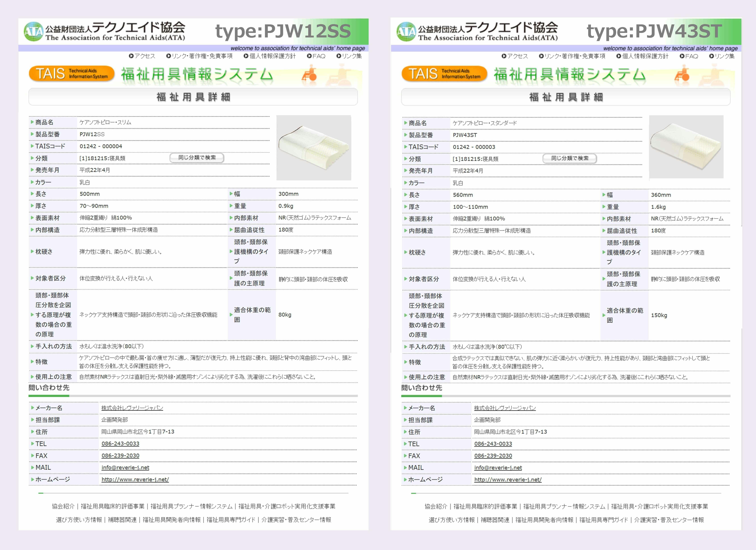
Task: Open 株式会社レヴァリージャパン maker link on left page
Action: point(132,408)
